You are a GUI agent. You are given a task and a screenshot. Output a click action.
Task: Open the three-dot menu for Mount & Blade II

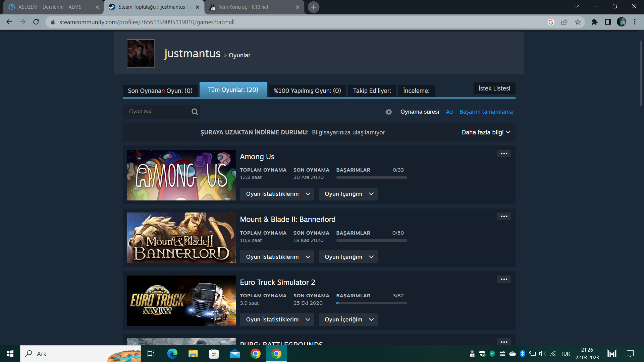coord(504,217)
